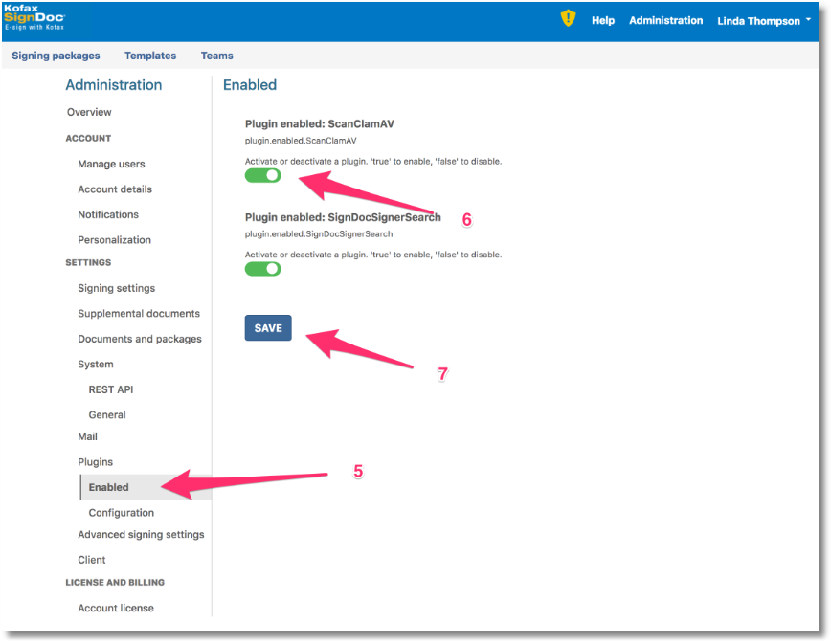
Task: Open the Signing packages tab
Action: tap(56, 56)
